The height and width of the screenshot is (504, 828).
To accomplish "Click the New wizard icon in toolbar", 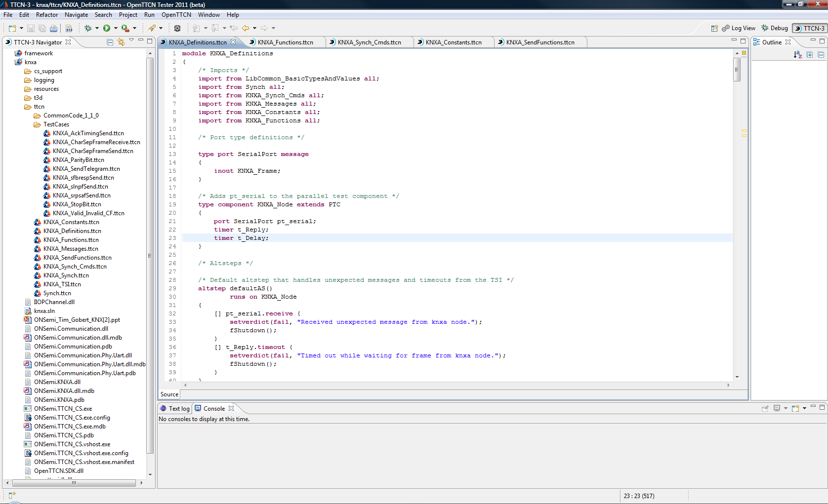I will 12,28.
